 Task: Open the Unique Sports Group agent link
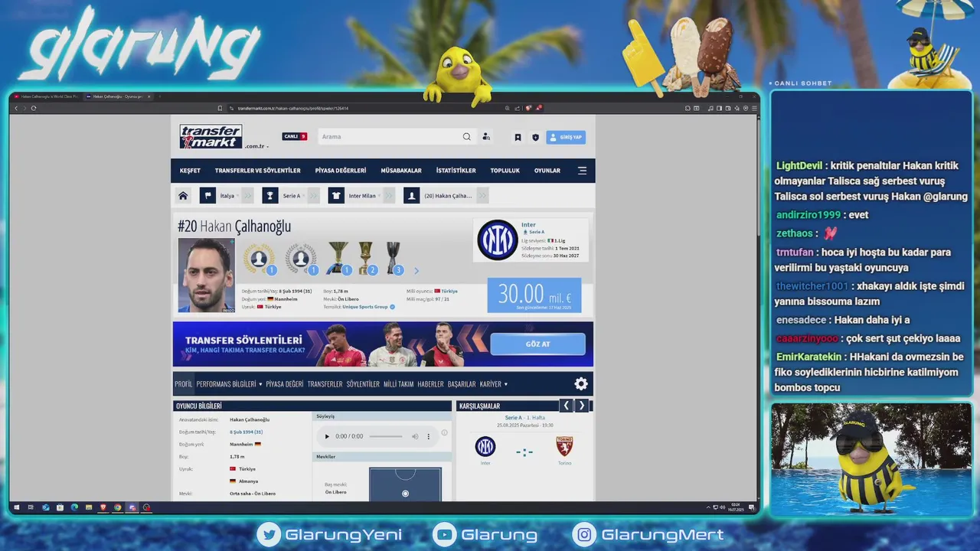(x=365, y=307)
